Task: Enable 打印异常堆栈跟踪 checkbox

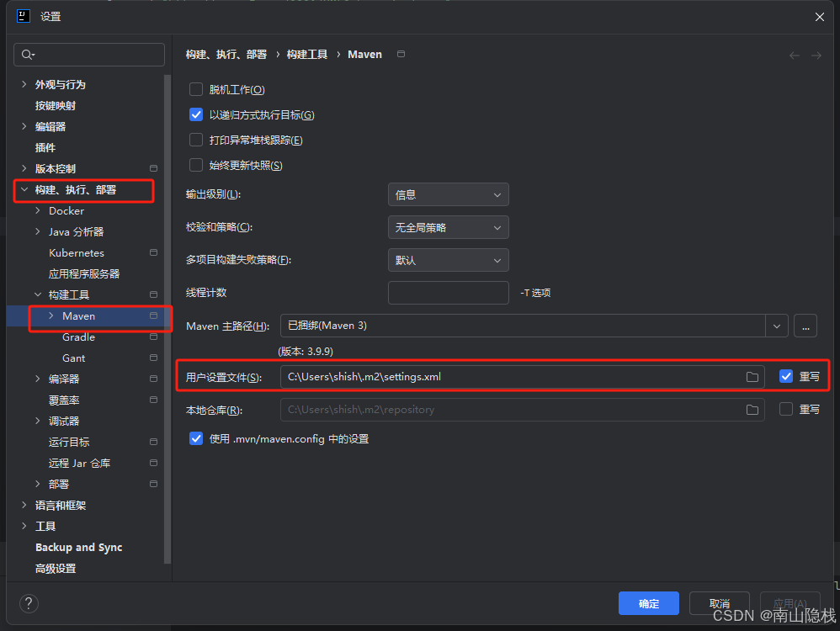Action: 196,140
